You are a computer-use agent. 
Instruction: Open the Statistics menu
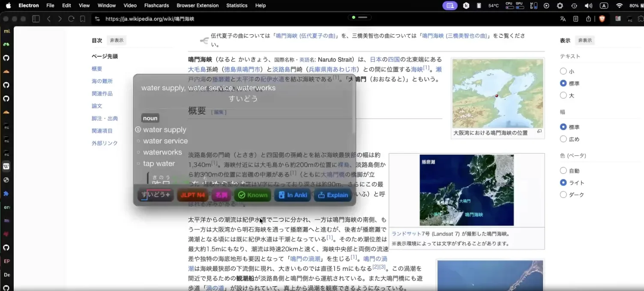pos(237,6)
